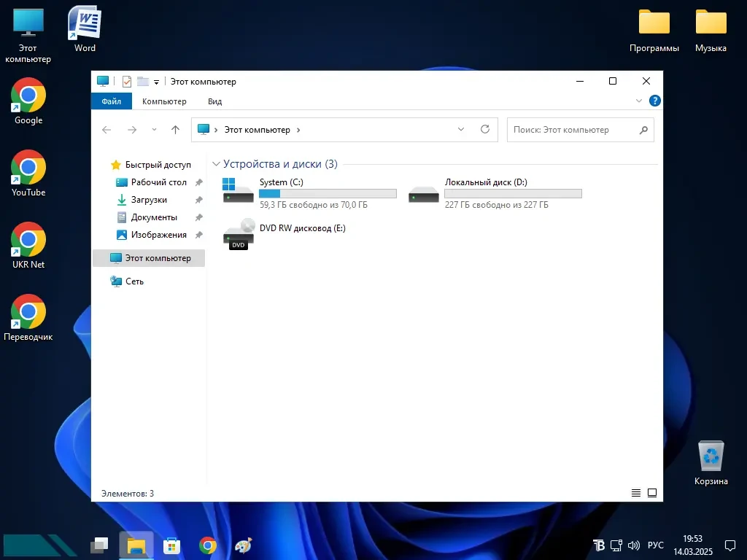
Task: Switch to details list view mode
Action: click(x=636, y=494)
